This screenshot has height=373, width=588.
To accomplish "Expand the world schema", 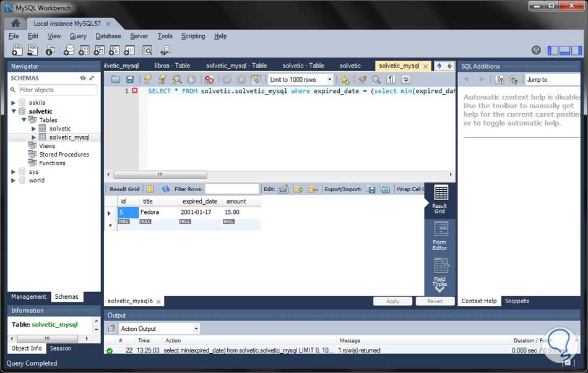I will tap(13, 181).
